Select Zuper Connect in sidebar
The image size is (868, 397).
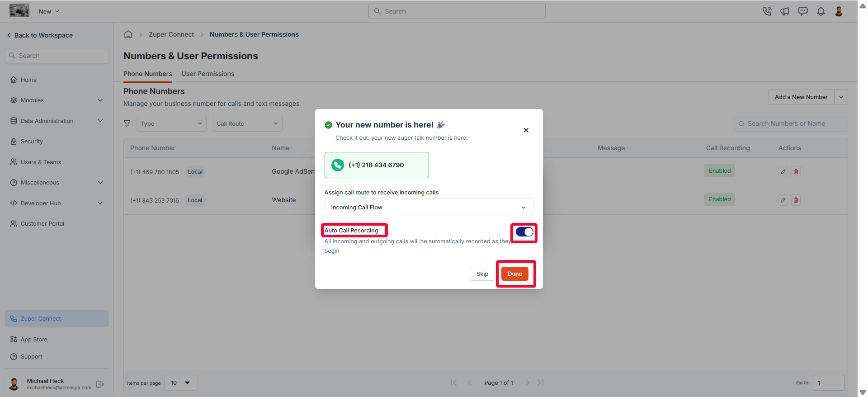tap(57, 319)
